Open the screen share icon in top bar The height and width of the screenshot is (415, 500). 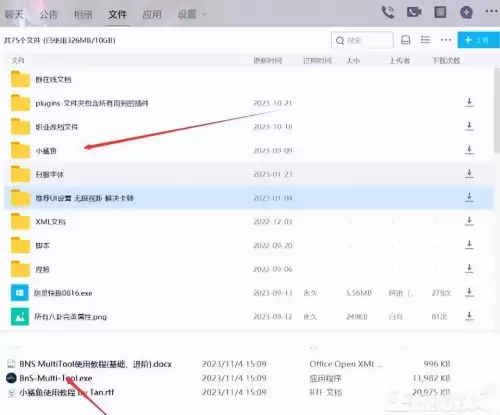point(440,13)
